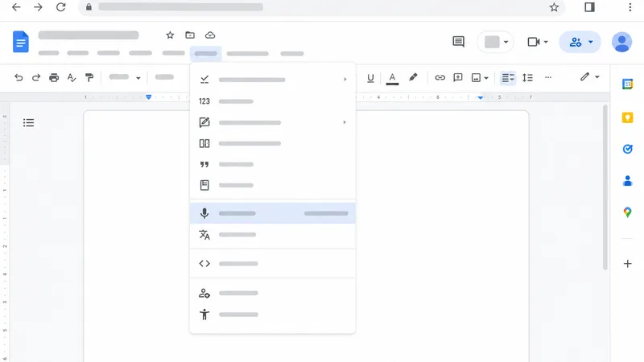
Task: Open Google Maps side panel
Action: 627,212
